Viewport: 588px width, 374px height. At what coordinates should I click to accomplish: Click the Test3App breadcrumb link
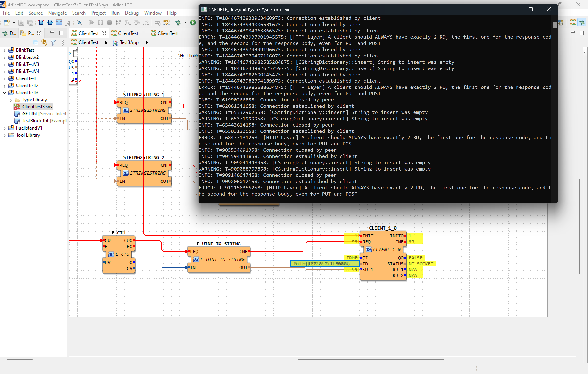[x=129, y=42]
